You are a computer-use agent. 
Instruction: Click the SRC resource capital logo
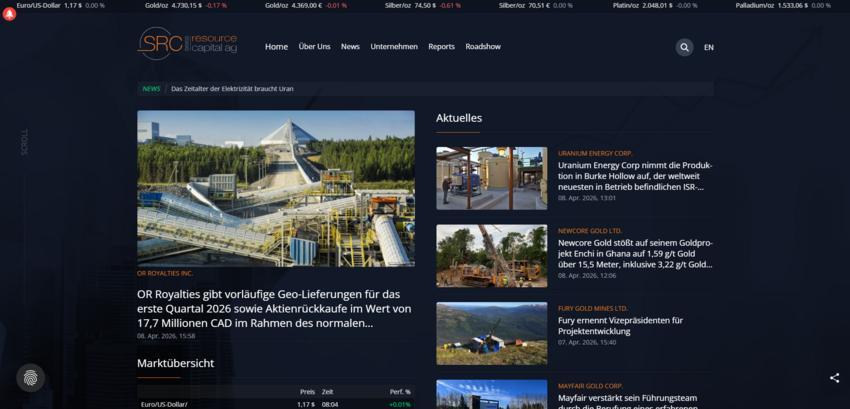click(x=188, y=43)
